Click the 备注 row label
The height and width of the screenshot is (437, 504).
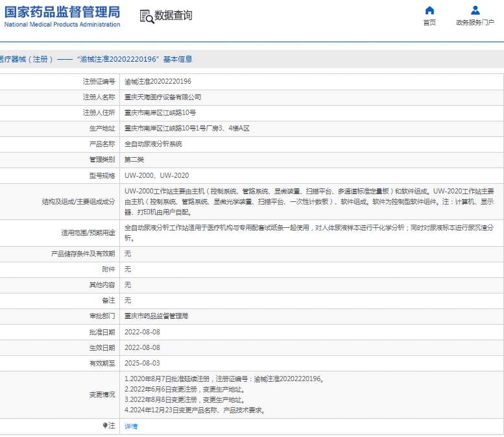pyautogui.click(x=108, y=301)
